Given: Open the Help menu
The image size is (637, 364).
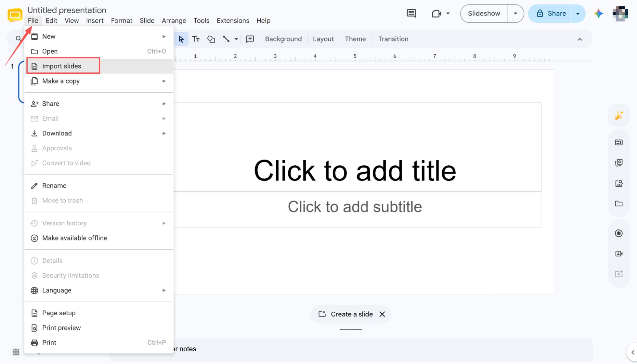Looking at the screenshot, I should [263, 20].
